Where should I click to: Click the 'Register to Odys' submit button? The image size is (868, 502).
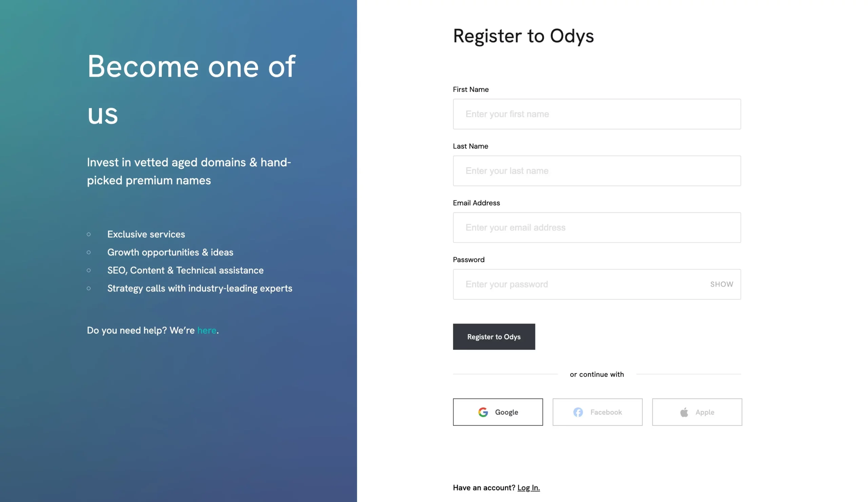click(x=493, y=336)
